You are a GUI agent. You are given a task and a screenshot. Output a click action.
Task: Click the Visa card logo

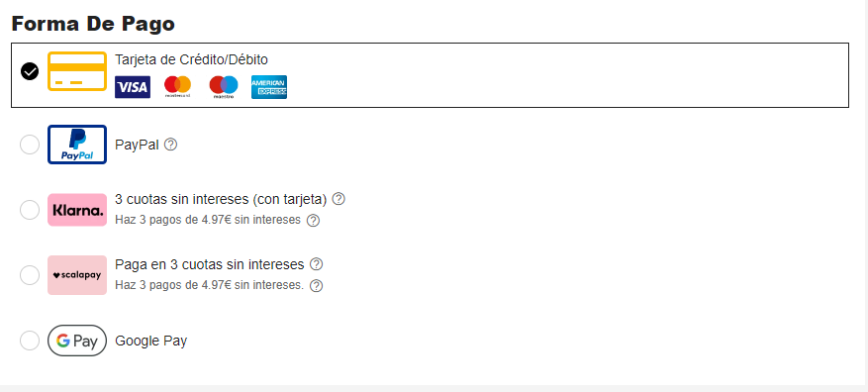tap(133, 87)
